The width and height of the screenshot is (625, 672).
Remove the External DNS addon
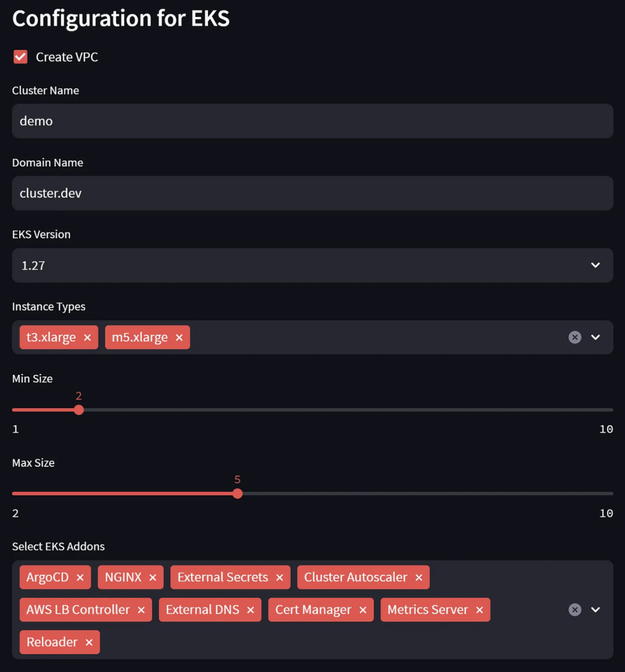(250, 609)
